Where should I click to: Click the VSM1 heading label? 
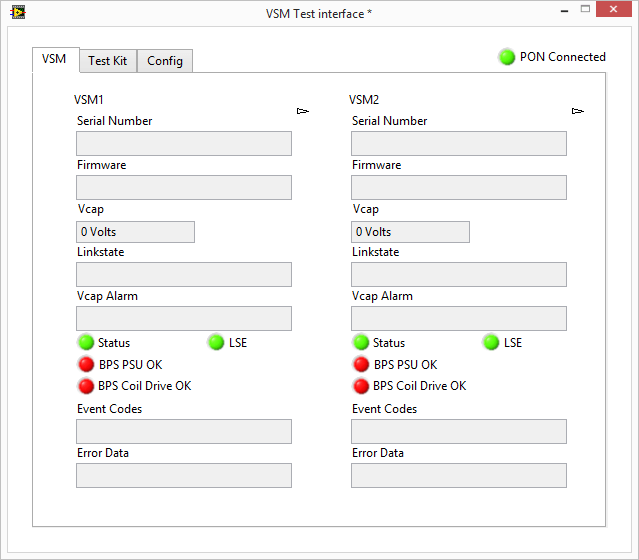coord(89,99)
